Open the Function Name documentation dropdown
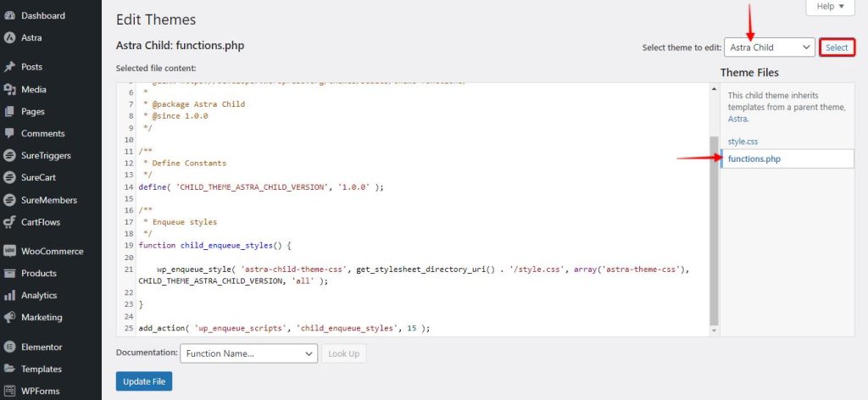 click(x=248, y=353)
